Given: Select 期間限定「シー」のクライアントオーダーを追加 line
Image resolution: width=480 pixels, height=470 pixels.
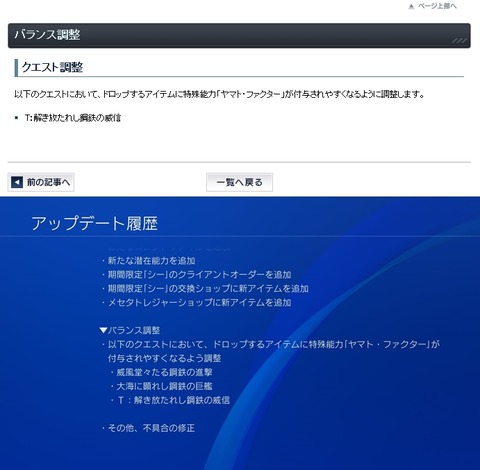Looking at the screenshot, I should coord(199,275).
